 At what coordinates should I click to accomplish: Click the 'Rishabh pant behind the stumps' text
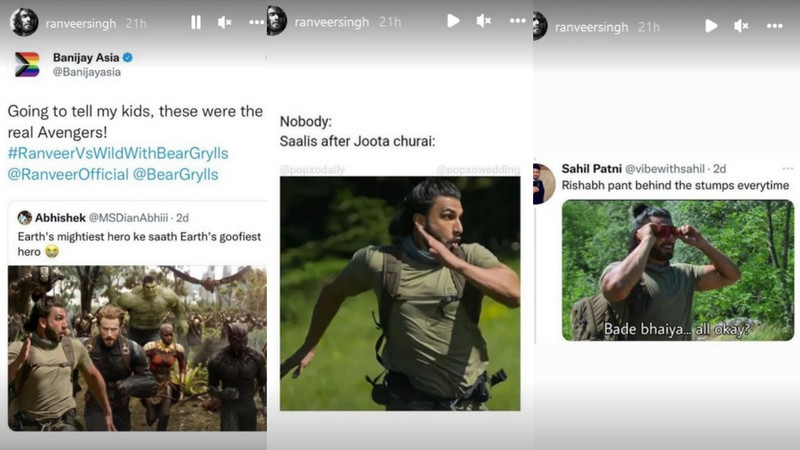pyautogui.click(x=675, y=185)
